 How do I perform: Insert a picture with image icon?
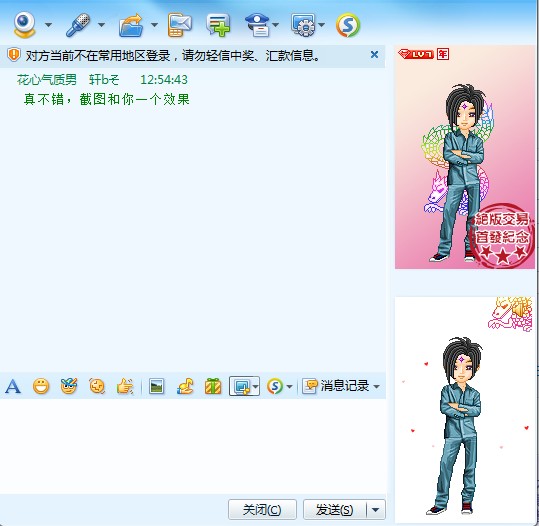[x=156, y=386]
